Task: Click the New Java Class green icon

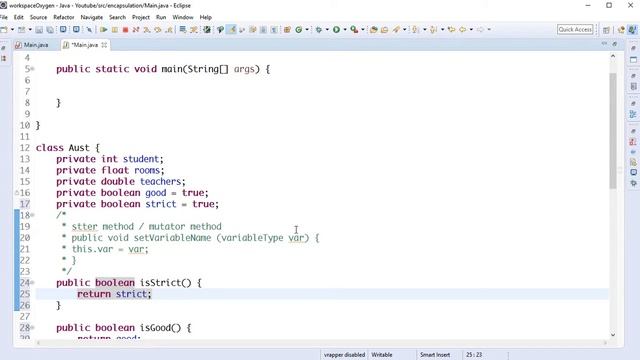Action: 299,29
